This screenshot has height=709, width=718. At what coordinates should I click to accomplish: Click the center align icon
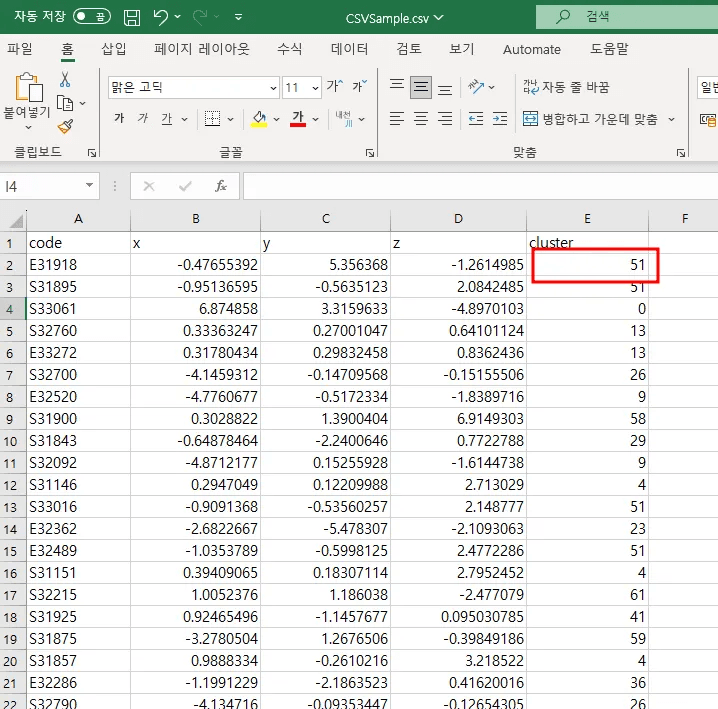(x=421, y=119)
